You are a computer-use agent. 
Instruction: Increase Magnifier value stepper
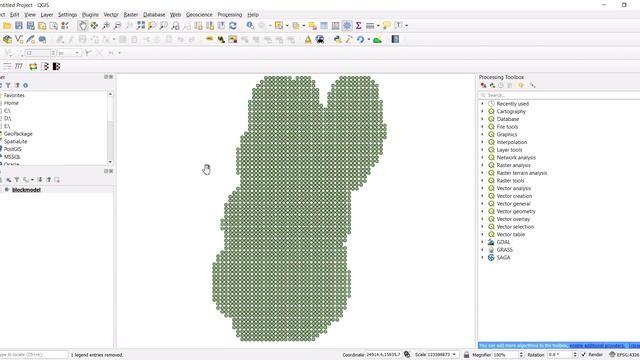coord(521,353)
